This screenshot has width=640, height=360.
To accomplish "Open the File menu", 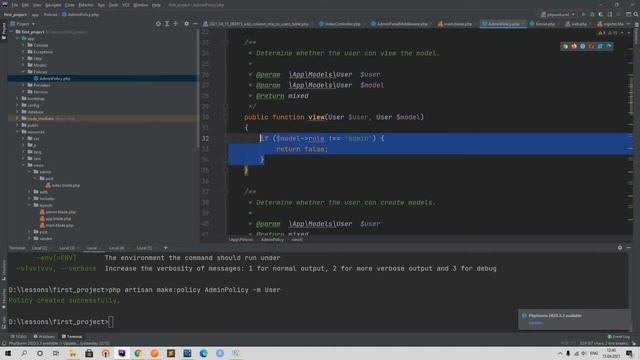I will (x=15, y=5).
